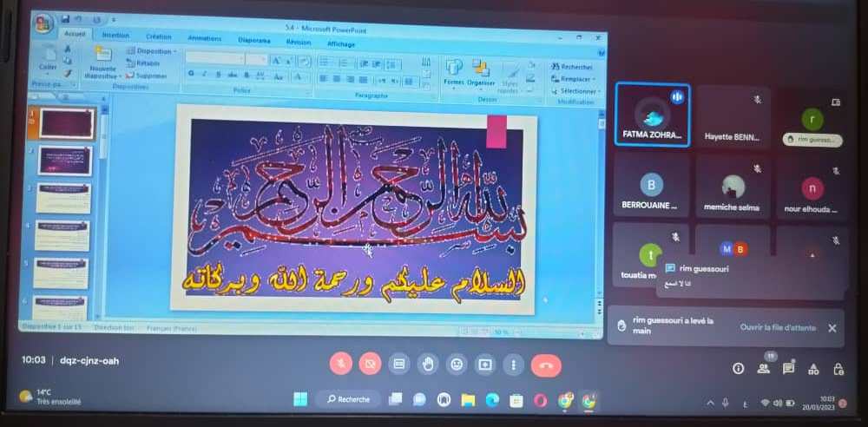
Task: Open more options three-dot menu
Action: click(x=513, y=365)
